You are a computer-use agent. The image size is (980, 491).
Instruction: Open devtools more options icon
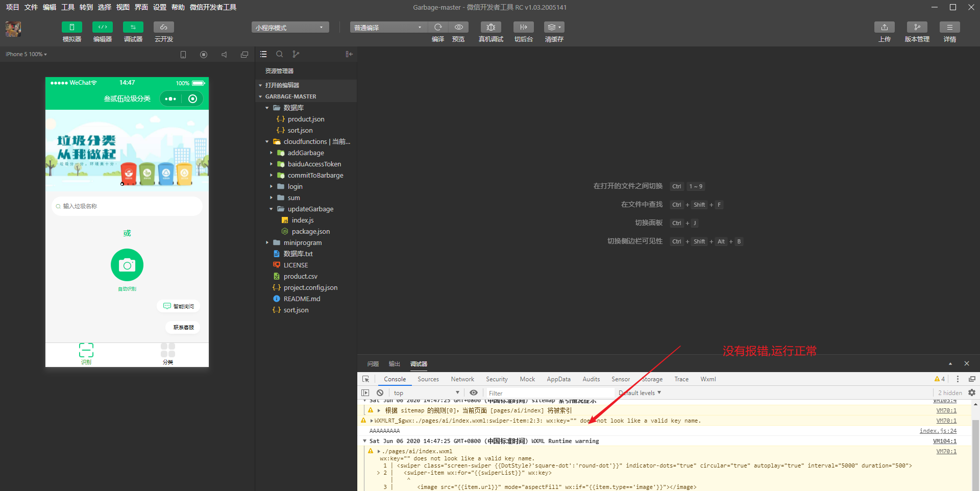click(958, 379)
